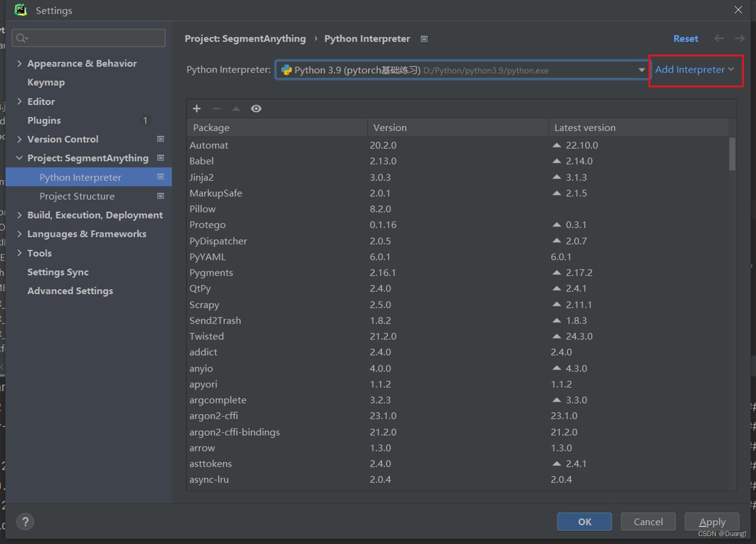Screen dimensions: 756x544
Task: Click the Reset link
Action: 685,38
